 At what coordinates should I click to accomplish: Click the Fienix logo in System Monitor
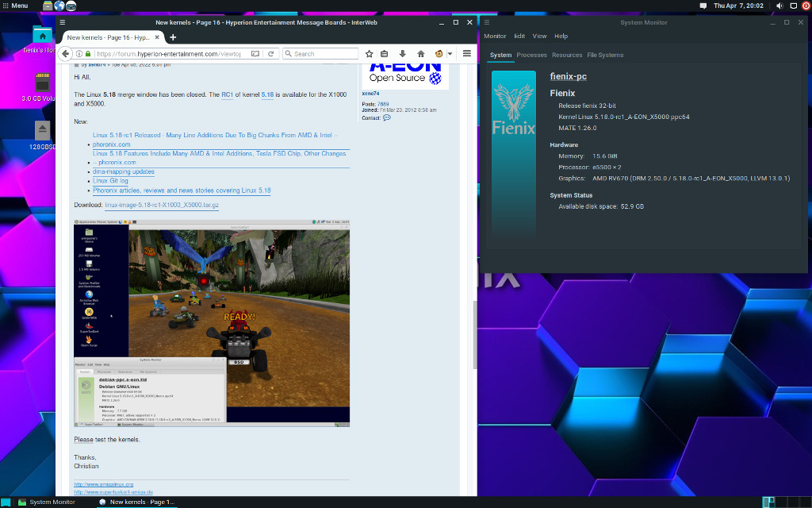(x=513, y=154)
